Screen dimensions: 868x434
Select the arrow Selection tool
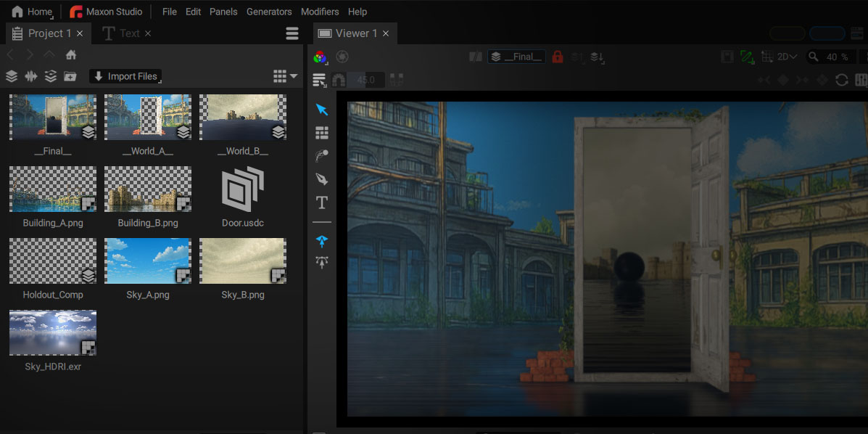(x=322, y=109)
